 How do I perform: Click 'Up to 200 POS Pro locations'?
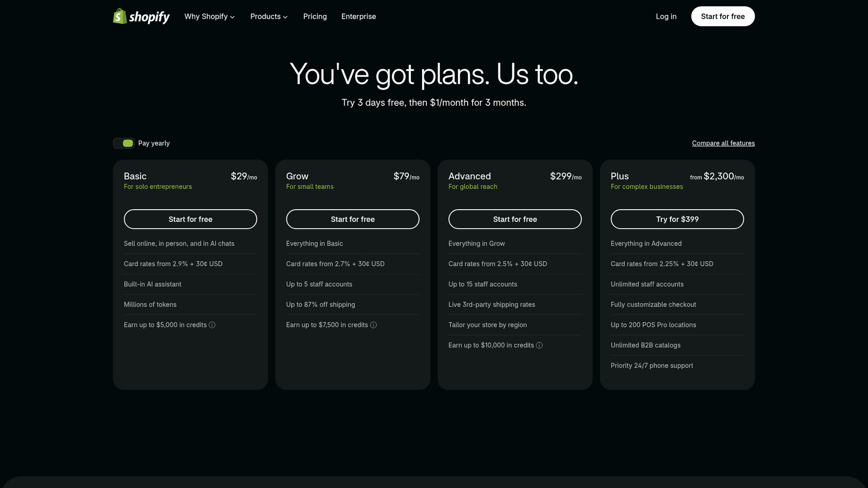[654, 325]
